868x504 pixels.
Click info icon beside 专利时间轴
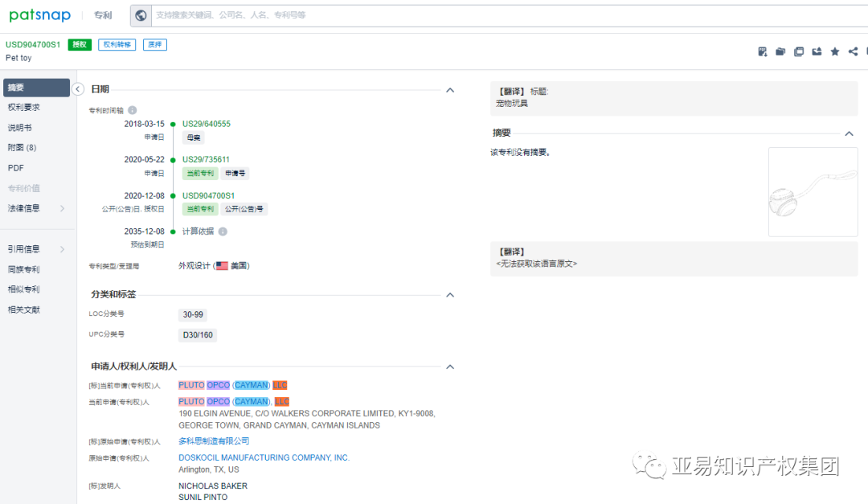133,110
